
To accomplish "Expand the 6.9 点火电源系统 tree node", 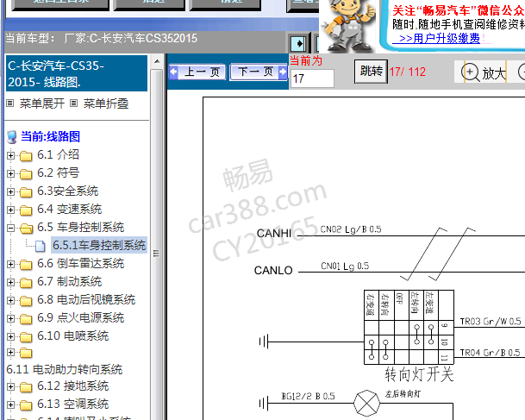I will point(10,318).
